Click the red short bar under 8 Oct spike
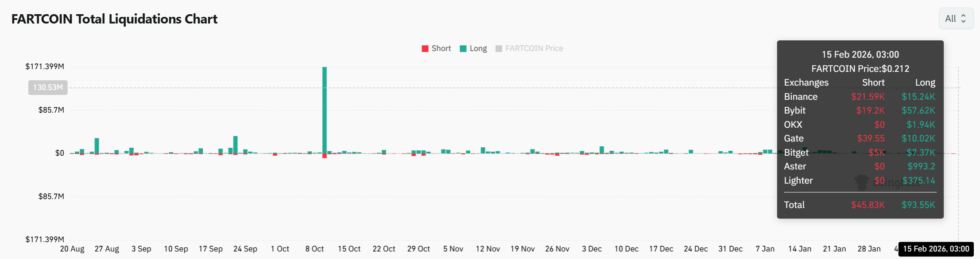 pos(325,156)
